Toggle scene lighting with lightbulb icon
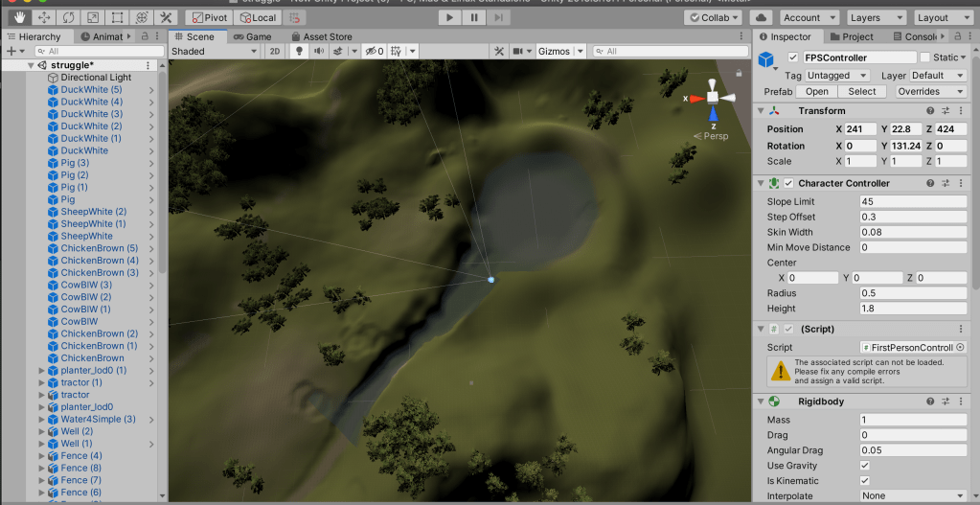This screenshot has width=980, height=505. 298,51
